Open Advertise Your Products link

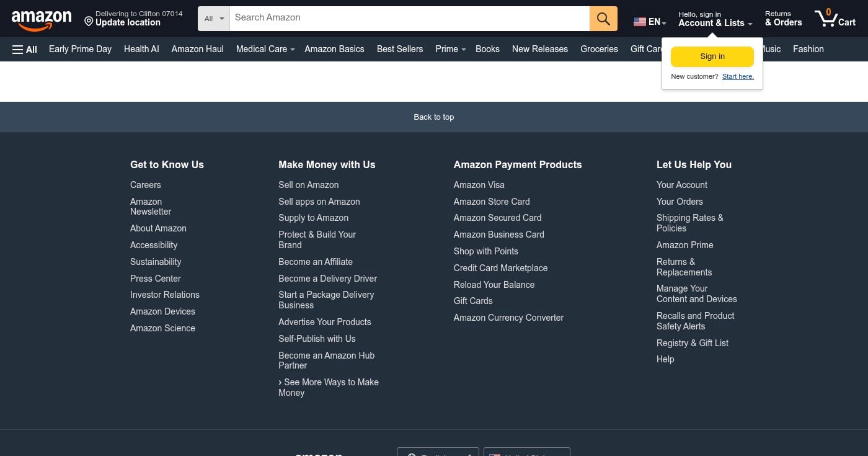click(325, 322)
